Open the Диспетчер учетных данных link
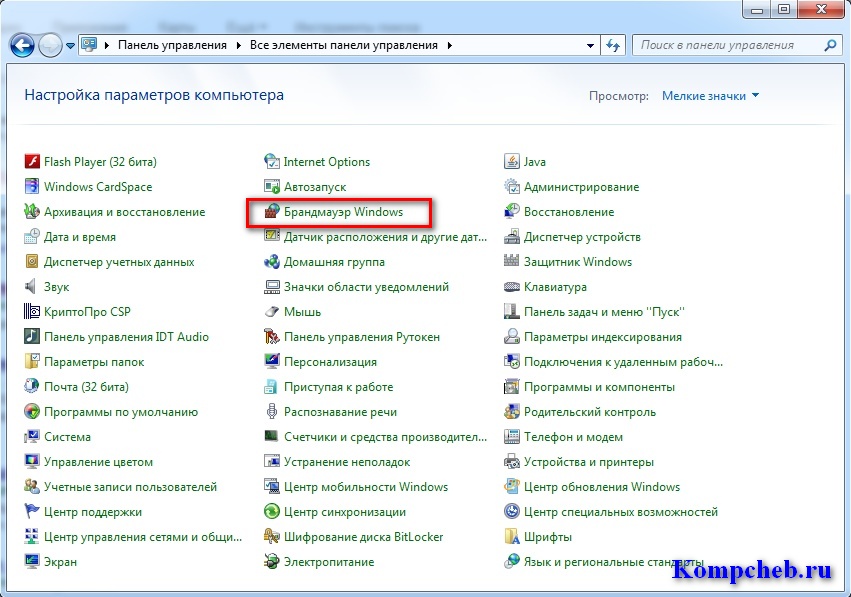851x597 pixels. 119,262
